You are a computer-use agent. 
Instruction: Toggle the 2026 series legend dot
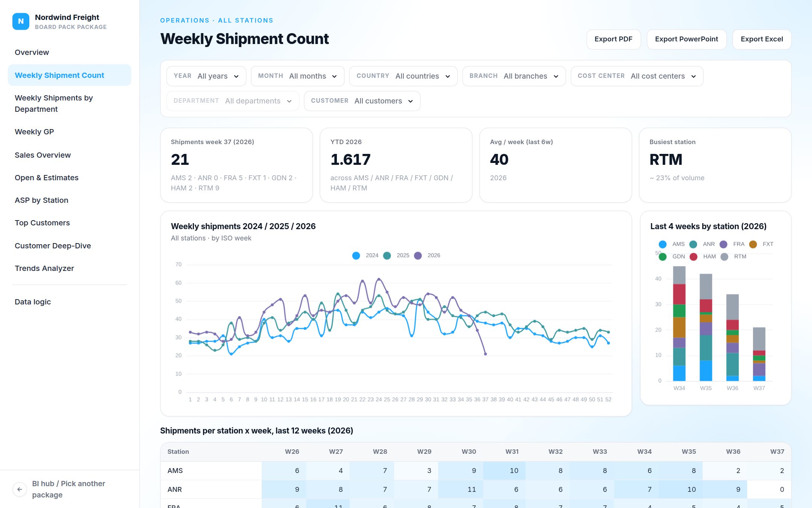[418, 256]
